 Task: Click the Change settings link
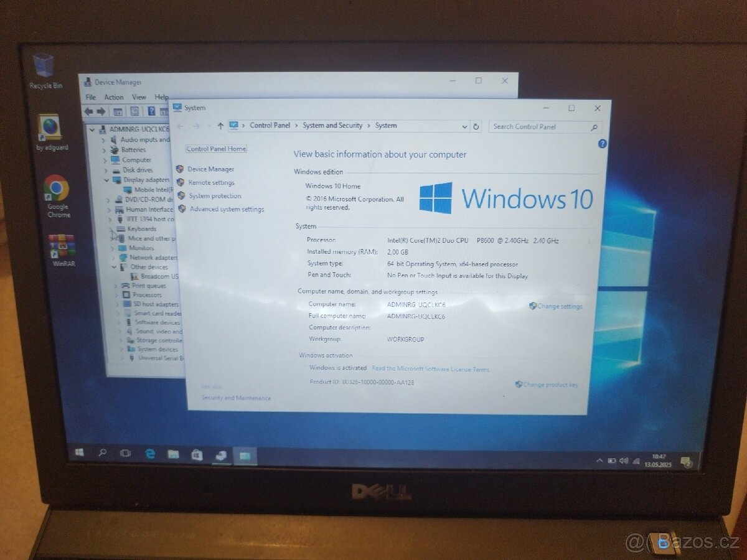[x=559, y=306]
